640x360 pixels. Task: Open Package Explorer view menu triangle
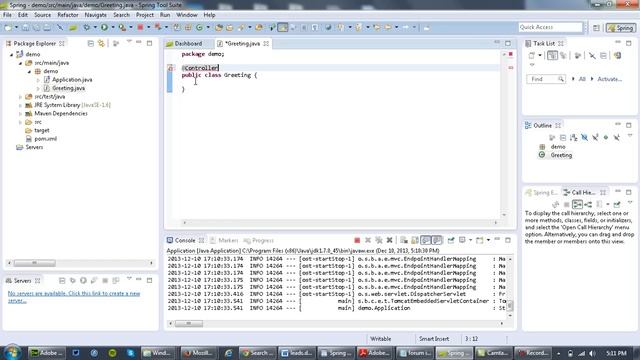click(129, 42)
